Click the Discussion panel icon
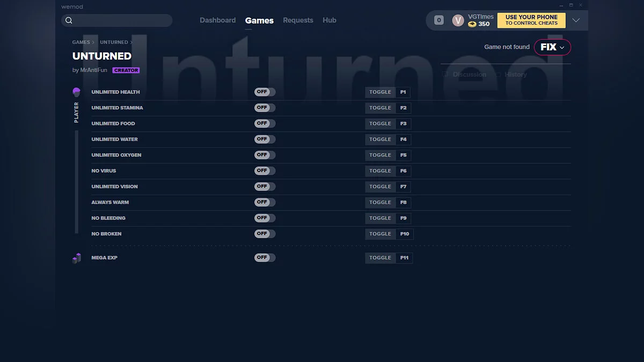Image resolution: width=644 pixels, height=362 pixels. (445, 75)
